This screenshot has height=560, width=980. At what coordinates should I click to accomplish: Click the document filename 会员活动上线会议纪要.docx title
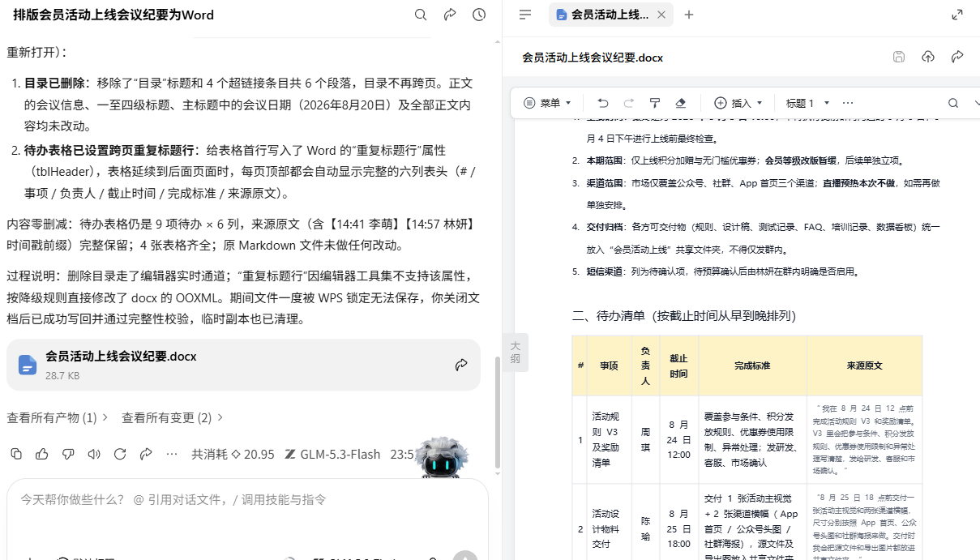click(593, 57)
